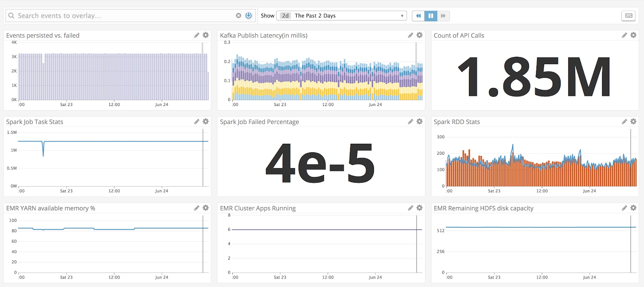This screenshot has width=644, height=287.
Task: Click the 1.85M API calls count value
Action: (534, 77)
